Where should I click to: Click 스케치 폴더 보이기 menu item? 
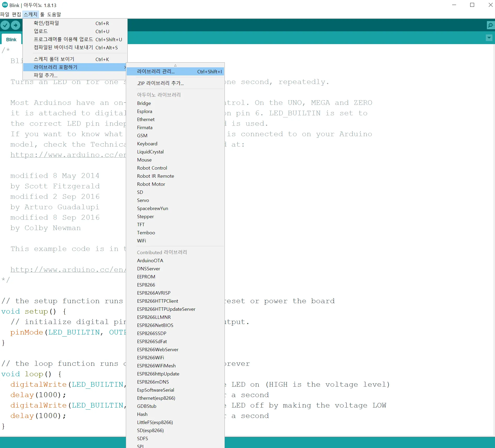(54, 59)
